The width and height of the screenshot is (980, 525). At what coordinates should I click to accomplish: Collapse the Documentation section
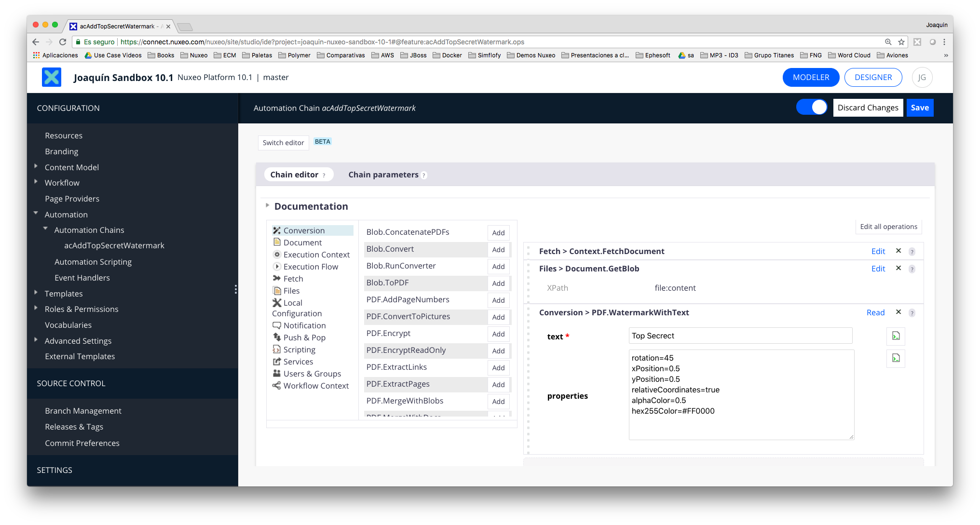click(268, 204)
